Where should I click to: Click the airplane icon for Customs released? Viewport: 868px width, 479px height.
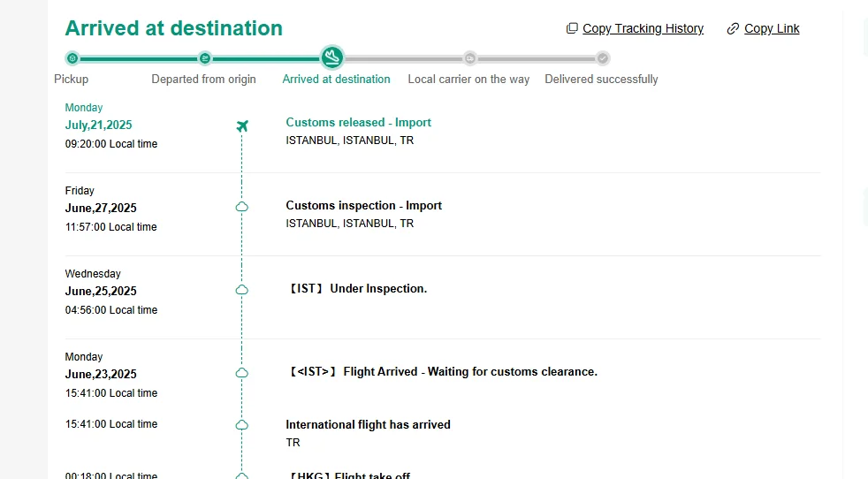point(242,125)
